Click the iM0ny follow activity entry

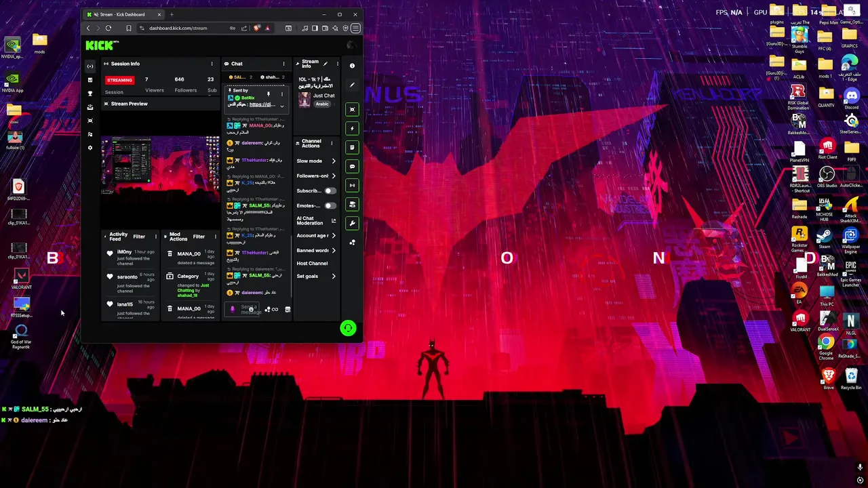coord(130,258)
